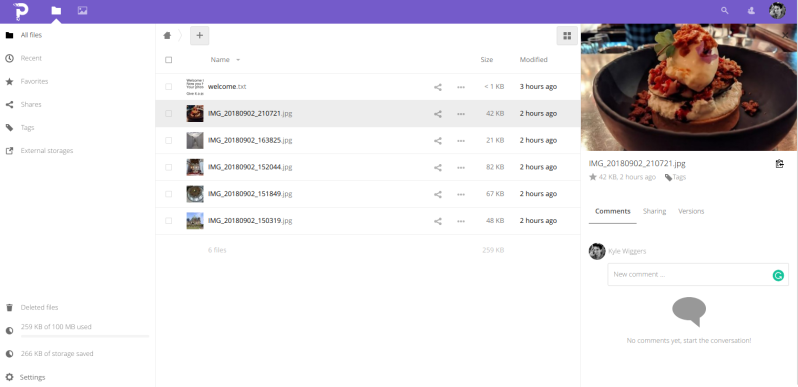Click the search magnifier icon

click(725, 11)
